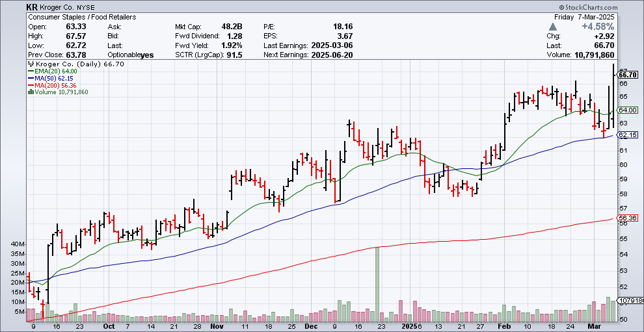
Task: Click the 'Bid:' label
Action: click(113, 36)
